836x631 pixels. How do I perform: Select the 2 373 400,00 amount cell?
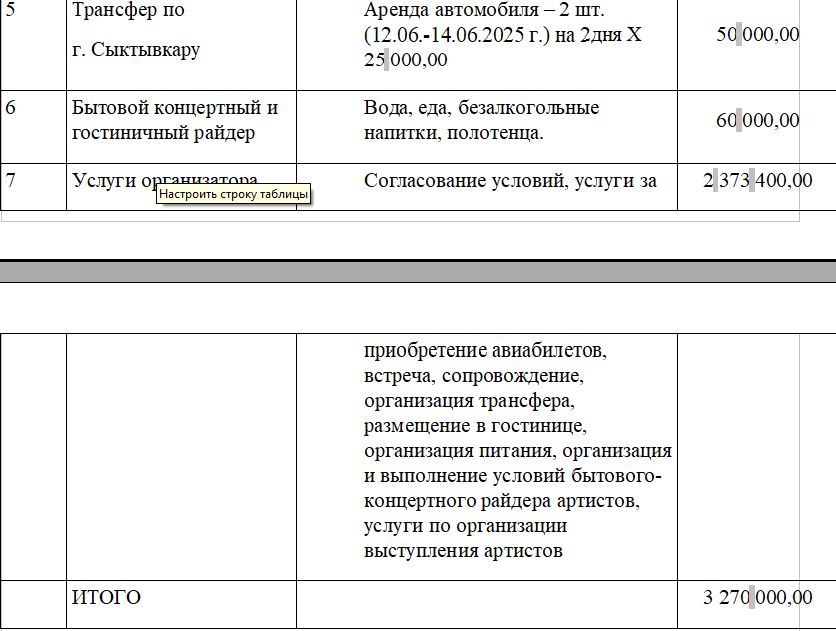(757, 181)
